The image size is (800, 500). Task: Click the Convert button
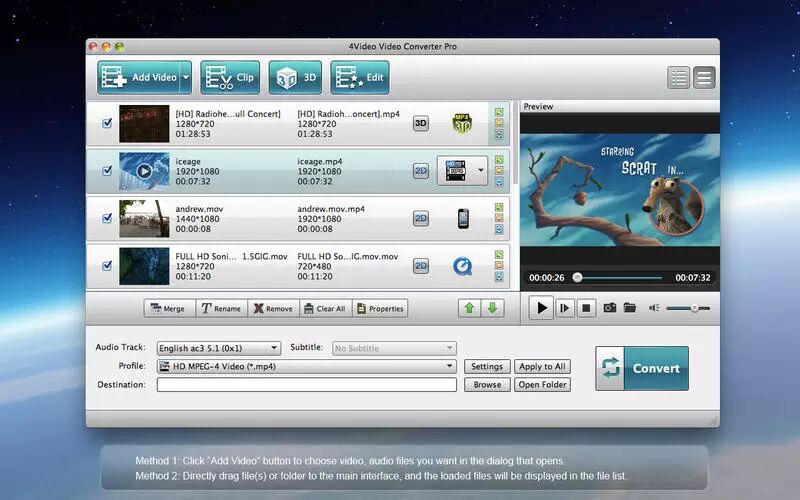click(642, 368)
